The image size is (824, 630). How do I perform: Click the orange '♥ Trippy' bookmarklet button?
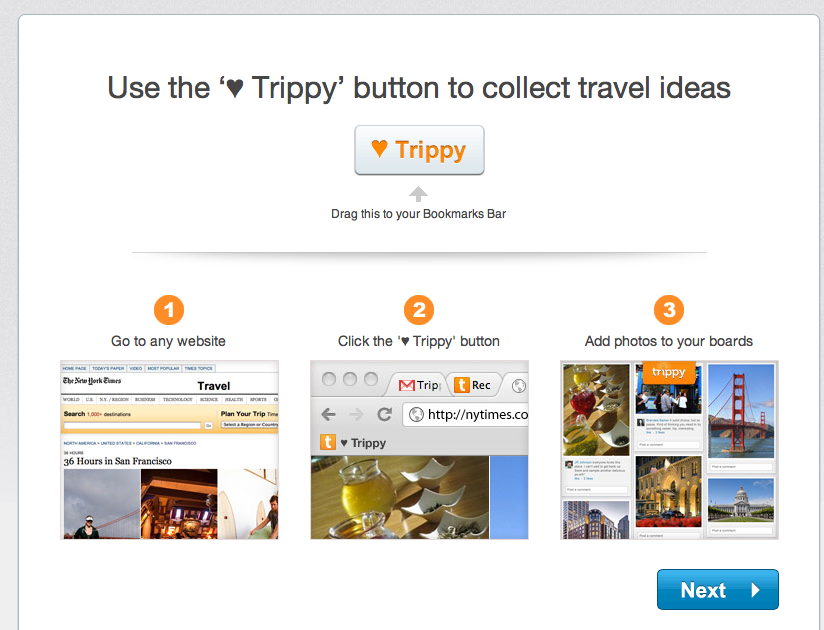[x=419, y=150]
